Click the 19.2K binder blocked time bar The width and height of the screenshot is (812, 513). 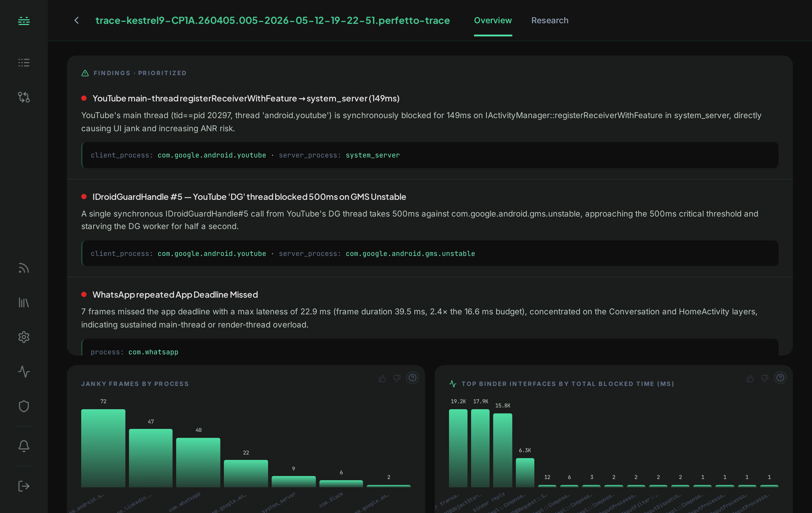click(458, 448)
